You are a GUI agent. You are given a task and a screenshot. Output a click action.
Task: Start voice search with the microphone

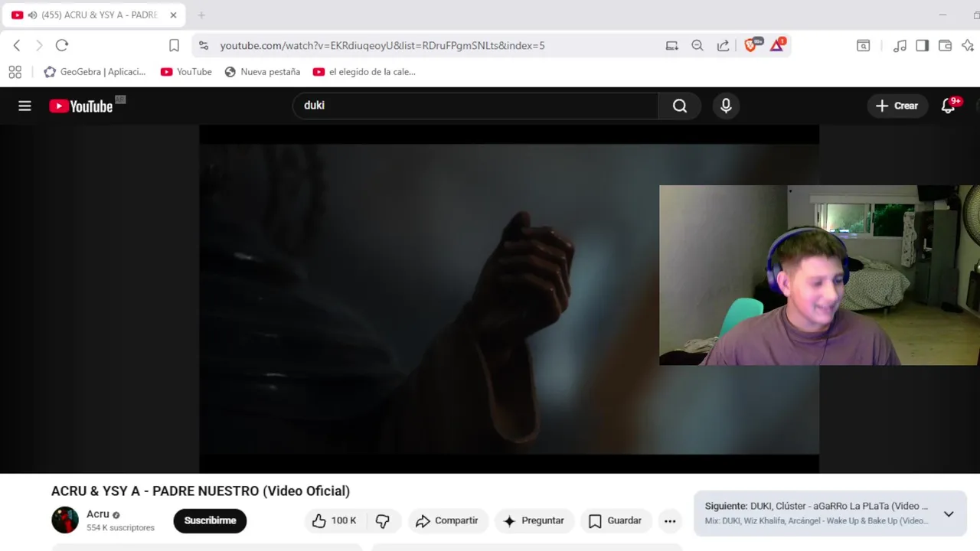726,106
